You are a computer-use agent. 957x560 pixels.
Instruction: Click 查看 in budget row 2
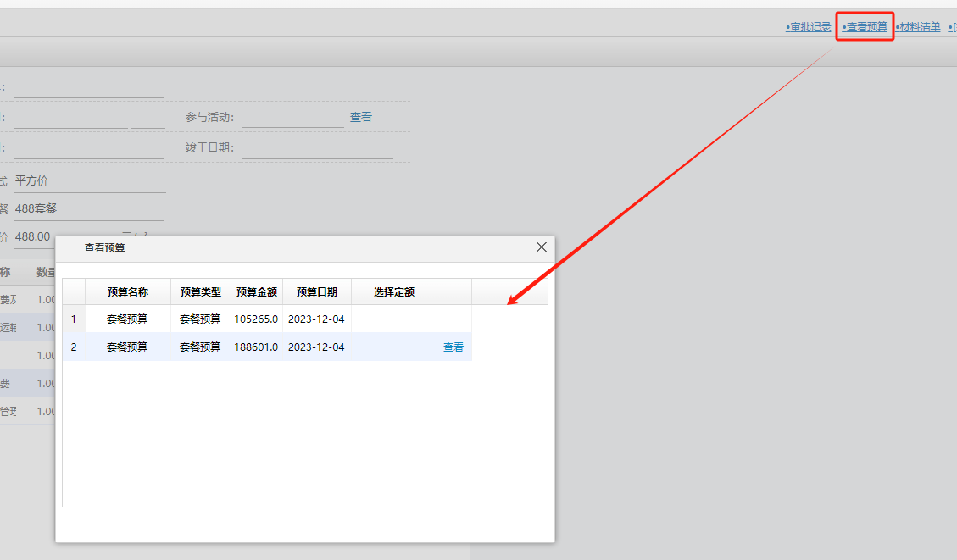[453, 347]
